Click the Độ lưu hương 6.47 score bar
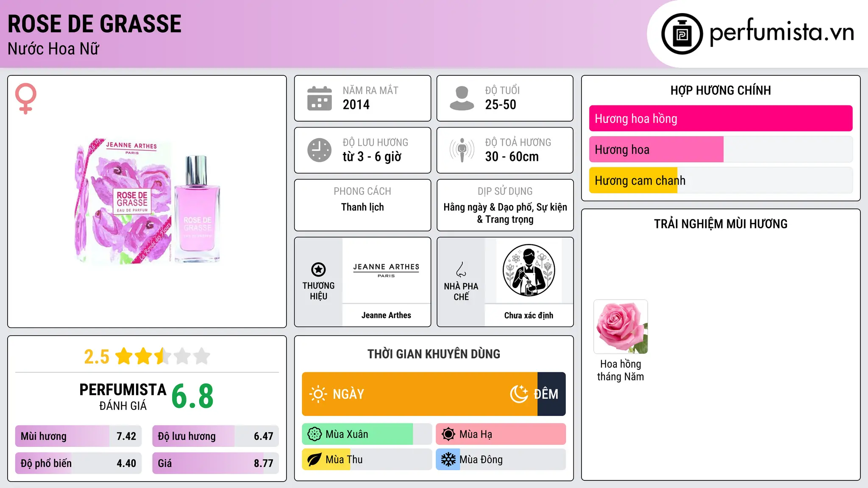 [215, 436]
